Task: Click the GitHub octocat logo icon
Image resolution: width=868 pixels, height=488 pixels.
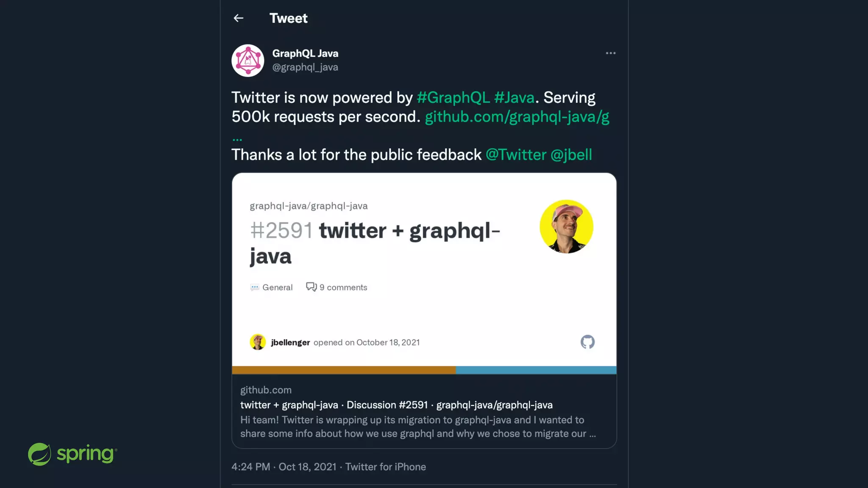Action: (x=587, y=342)
